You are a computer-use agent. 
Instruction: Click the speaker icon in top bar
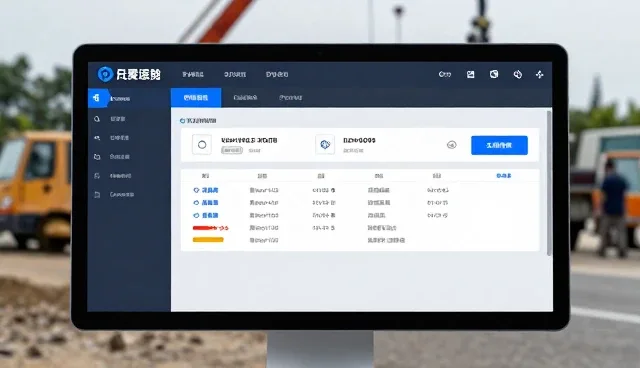coord(518,74)
